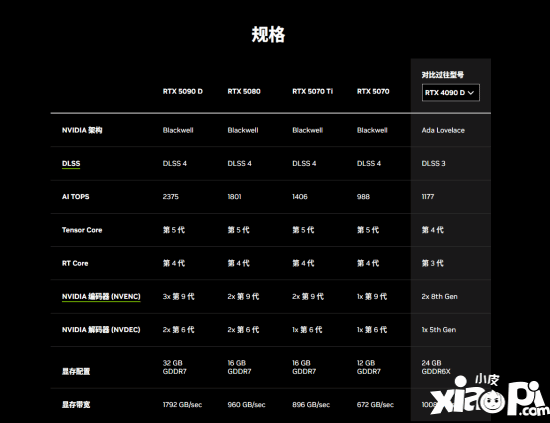
Task: Open the NVIDIA 编码器 (NVENC) link
Action: click(101, 297)
